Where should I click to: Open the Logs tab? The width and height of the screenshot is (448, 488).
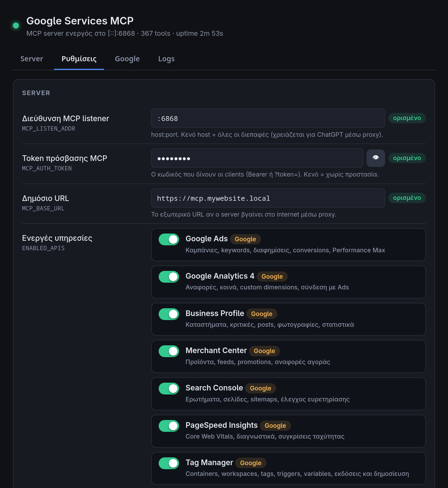[166, 59]
